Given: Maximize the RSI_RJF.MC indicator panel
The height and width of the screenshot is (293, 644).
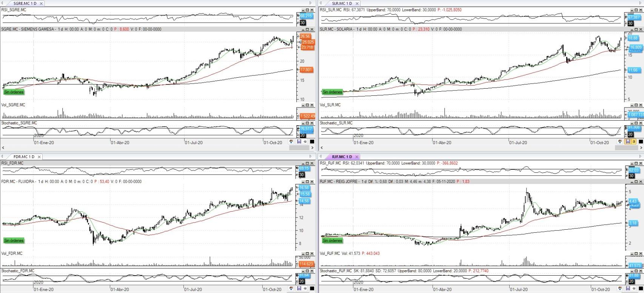Looking at the screenshot, I should pyautogui.click(x=636, y=163).
